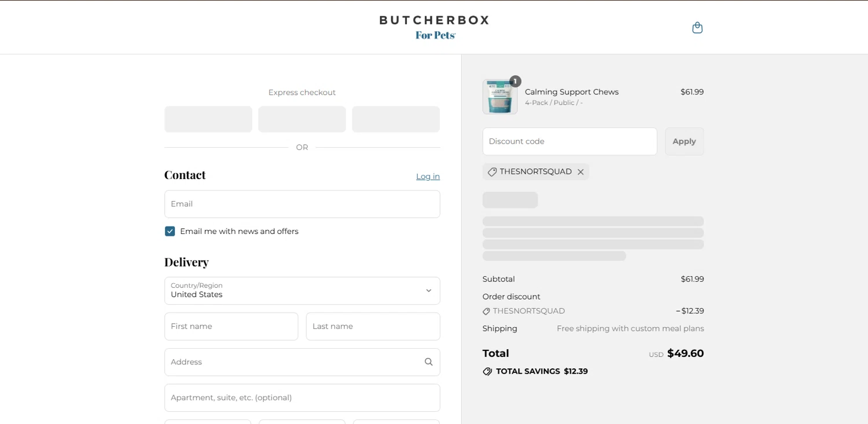Click the Calming Support Chews product thumbnail
868x424 pixels.
click(500, 97)
